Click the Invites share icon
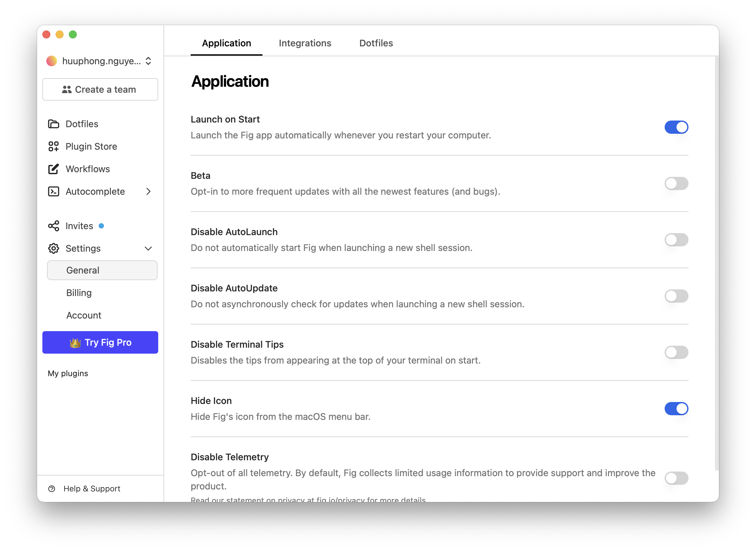Viewport: 756px width, 551px height. [54, 226]
